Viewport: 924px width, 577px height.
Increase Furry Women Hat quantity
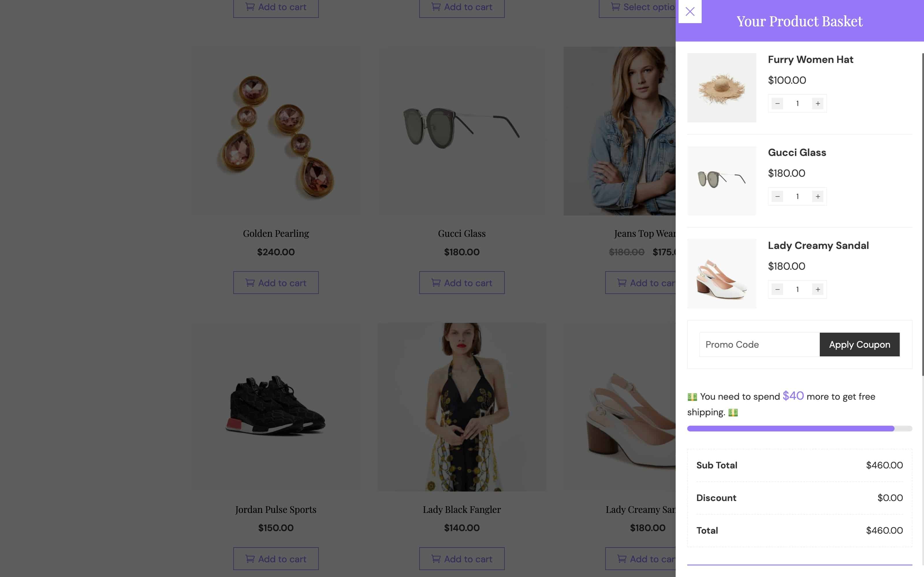click(818, 103)
